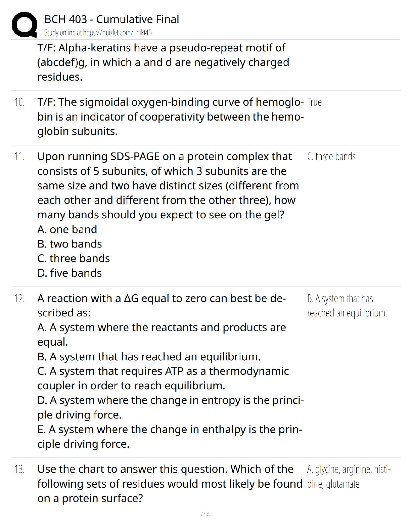Viewport: 411px width, 532px height.
Task: Click the answer 'True' for question 10
Action: [x=314, y=102]
